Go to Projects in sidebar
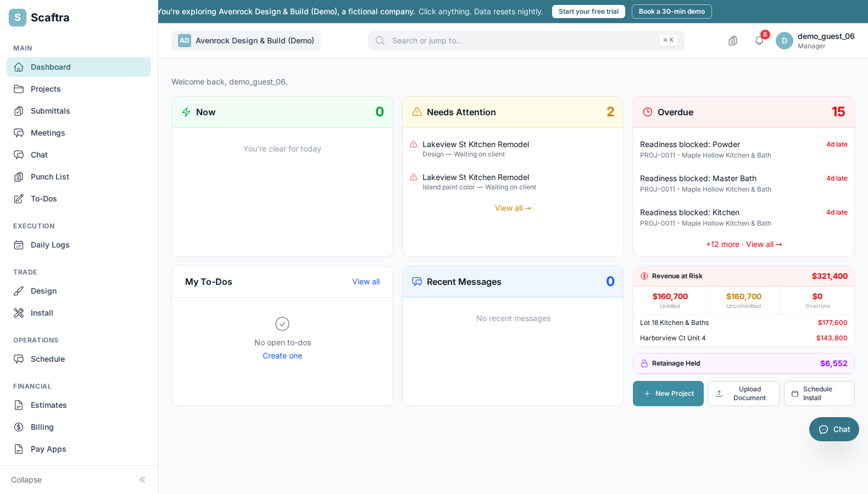 [x=79, y=89]
